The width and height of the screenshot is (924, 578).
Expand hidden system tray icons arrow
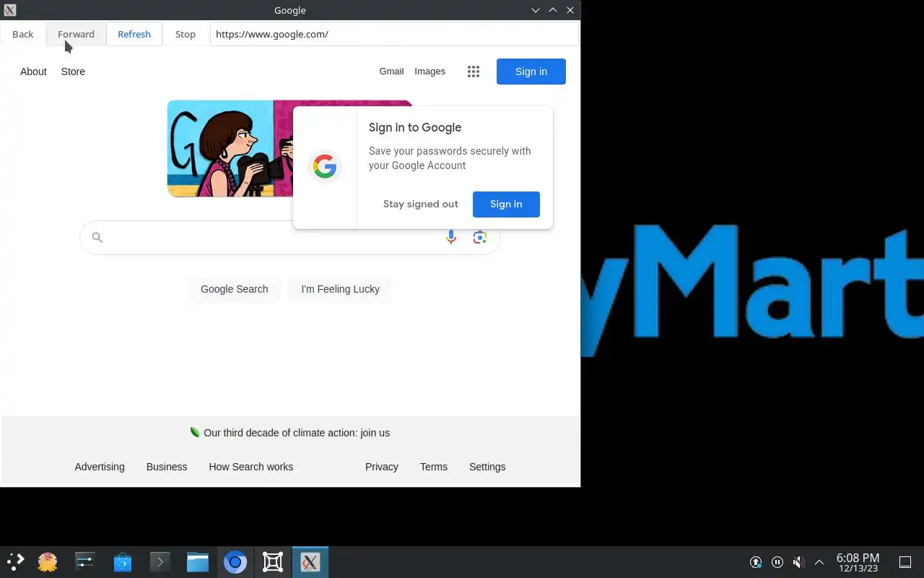(x=819, y=562)
